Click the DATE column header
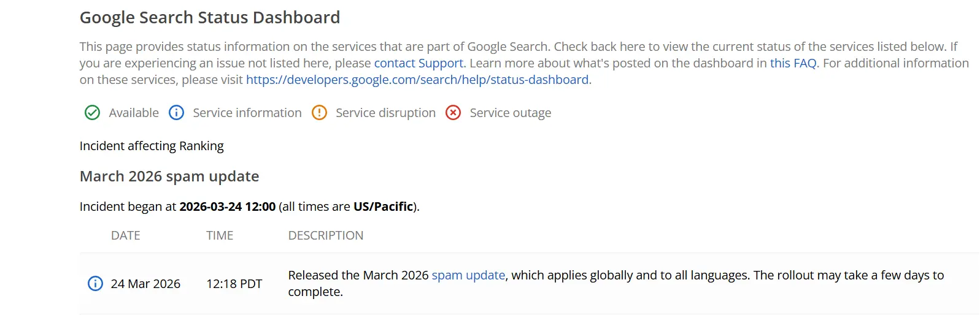 click(x=126, y=235)
